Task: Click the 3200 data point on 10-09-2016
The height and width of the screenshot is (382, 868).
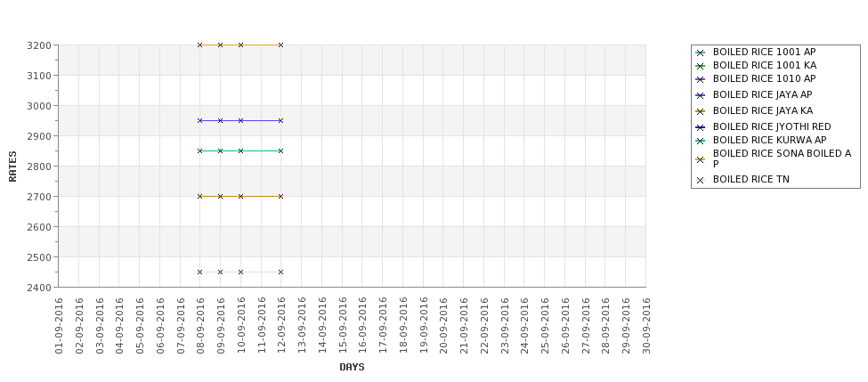Action: point(240,45)
